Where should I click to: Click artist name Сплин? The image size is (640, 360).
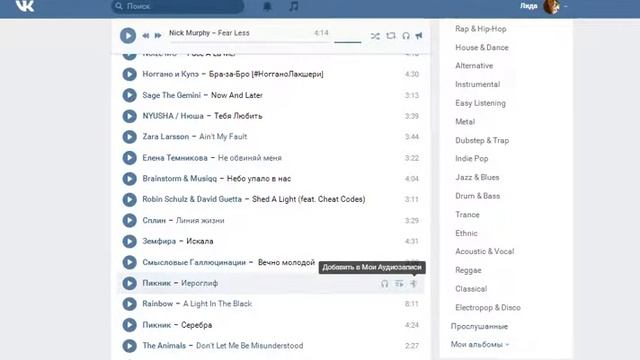pos(154,220)
